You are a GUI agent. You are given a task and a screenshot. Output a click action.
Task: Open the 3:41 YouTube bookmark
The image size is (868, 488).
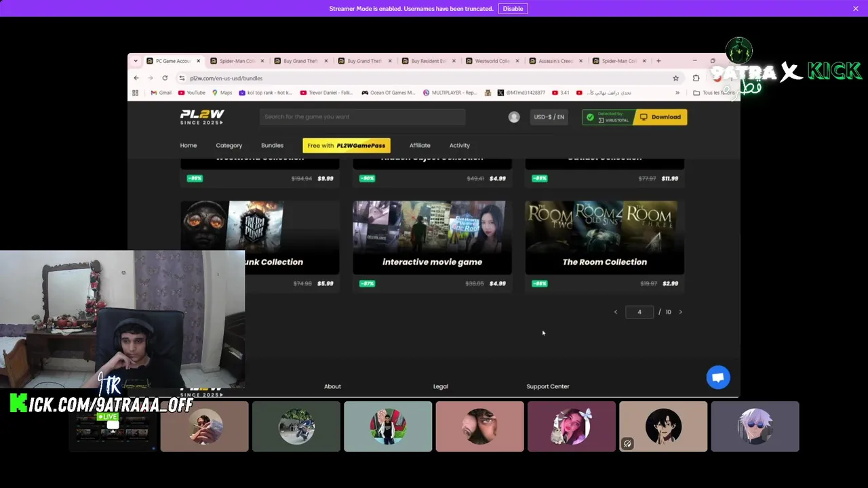(561, 93)
